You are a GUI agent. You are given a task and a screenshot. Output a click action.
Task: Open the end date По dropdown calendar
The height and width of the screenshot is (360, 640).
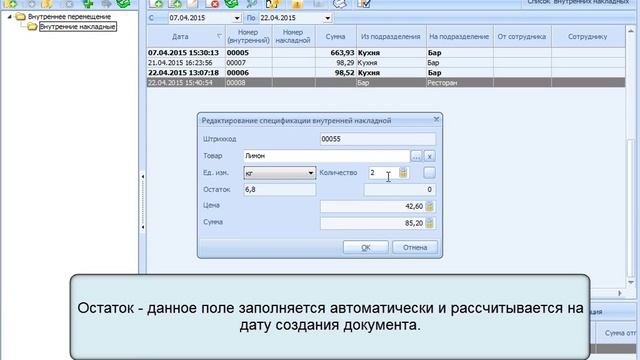(327, 18)
